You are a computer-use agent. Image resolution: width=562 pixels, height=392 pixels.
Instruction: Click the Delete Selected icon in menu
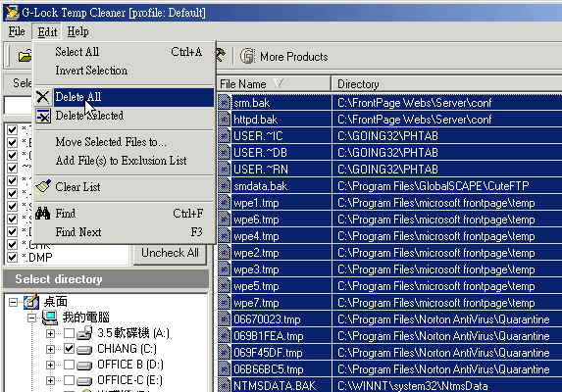(43, 116)
